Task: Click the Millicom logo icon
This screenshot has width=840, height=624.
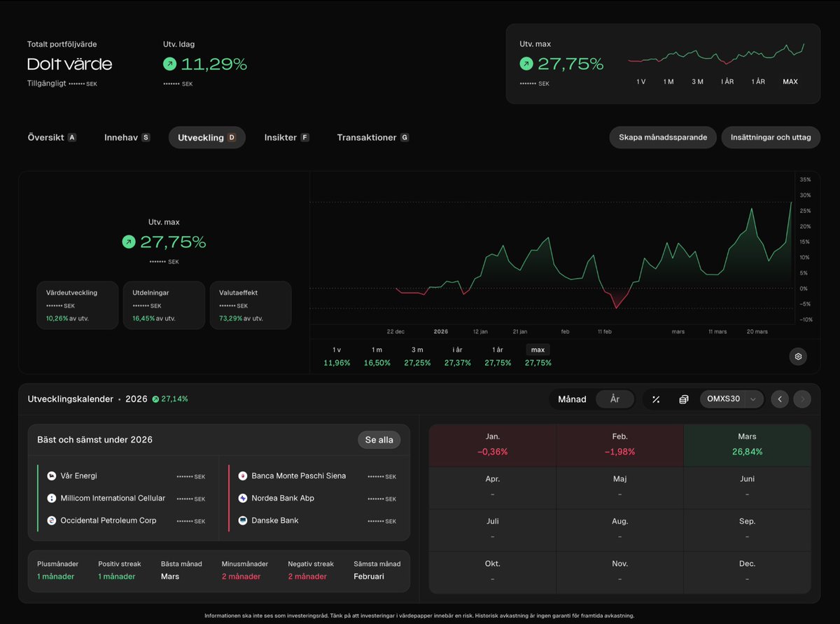Action: tap(51, 499)
